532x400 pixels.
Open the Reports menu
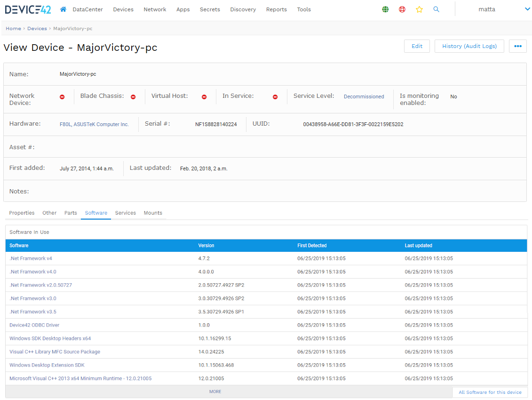click(x=276, y=9)
